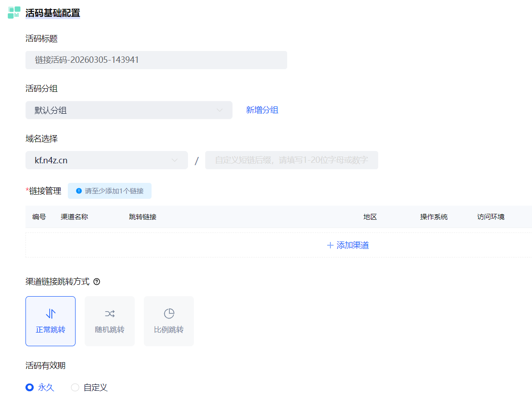
Task: Switch to 比例跳转 mode option
Action: point(169,321)
